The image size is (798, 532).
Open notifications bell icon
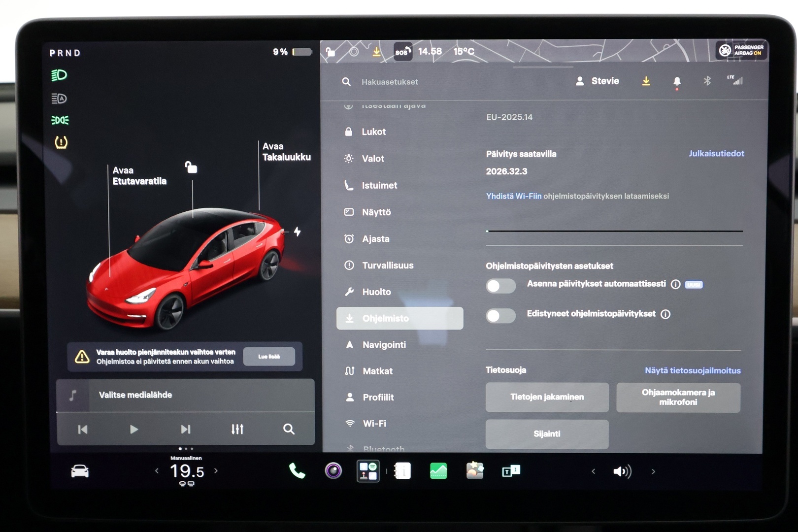pyautogui.click(x=677, y=81)
